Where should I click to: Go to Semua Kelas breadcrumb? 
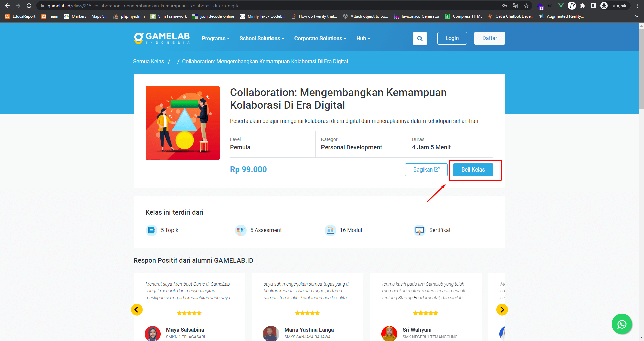(x=149, y=61)
